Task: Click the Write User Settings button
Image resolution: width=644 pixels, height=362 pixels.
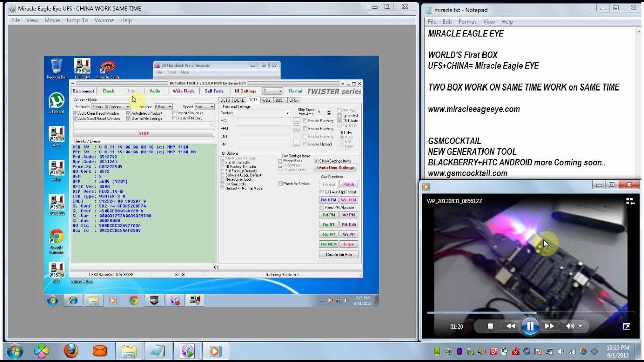Action: click(336, 167)
